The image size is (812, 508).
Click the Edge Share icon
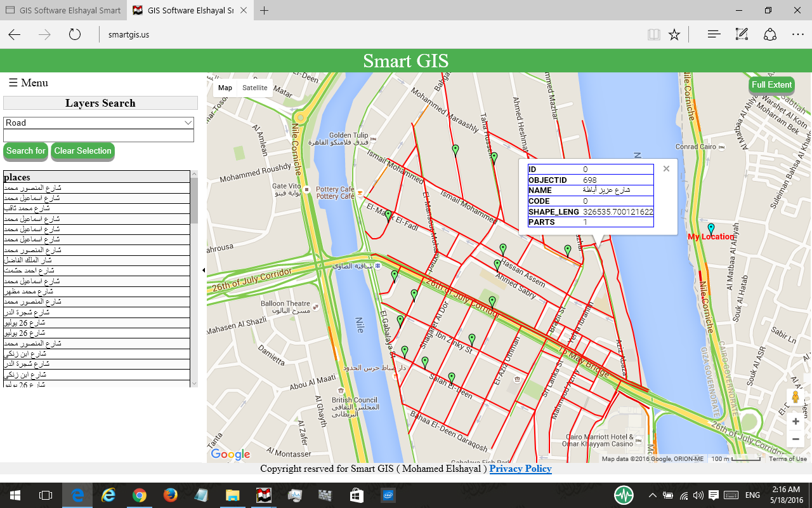[x=770, y=34]
